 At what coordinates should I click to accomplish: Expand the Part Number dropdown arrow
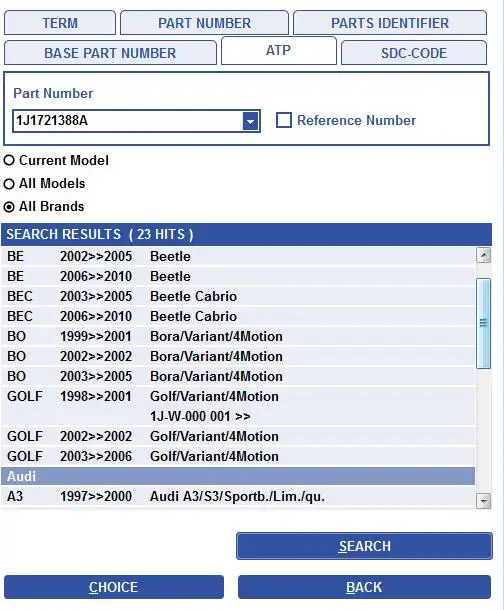(251, 121)
